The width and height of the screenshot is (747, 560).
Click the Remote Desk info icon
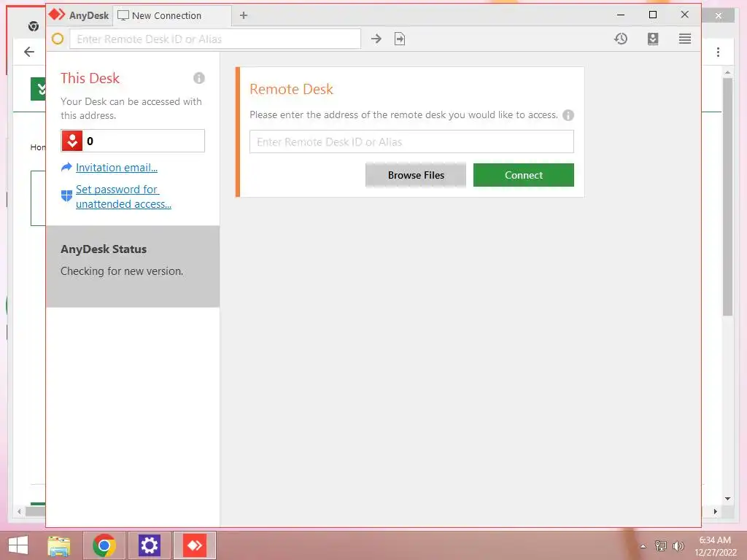(x=568, y=115)
